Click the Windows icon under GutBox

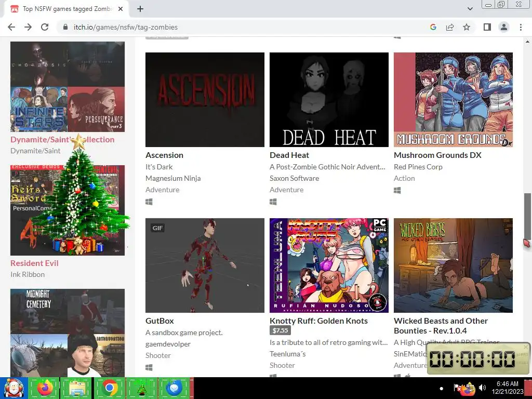(149, 367)
